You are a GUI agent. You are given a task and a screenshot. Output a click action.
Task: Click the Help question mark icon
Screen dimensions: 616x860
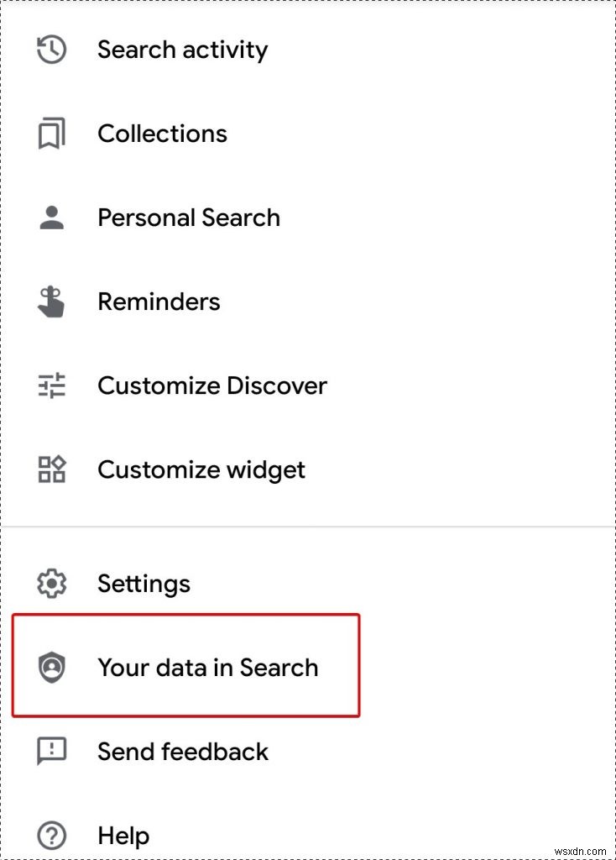(50, 835)
